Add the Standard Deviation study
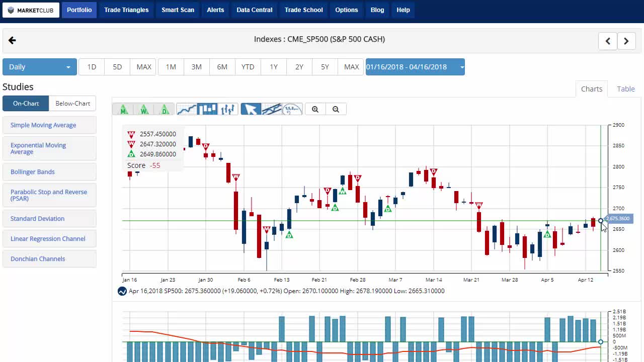This screenshot has width=644, height=362. [49, 219]
